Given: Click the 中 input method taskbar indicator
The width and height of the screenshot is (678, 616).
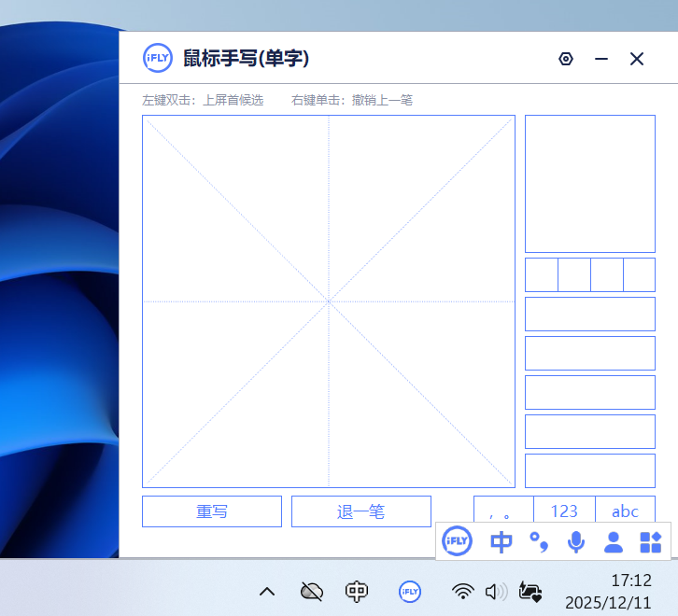Looking at the screenshot, I should [356, 591].
